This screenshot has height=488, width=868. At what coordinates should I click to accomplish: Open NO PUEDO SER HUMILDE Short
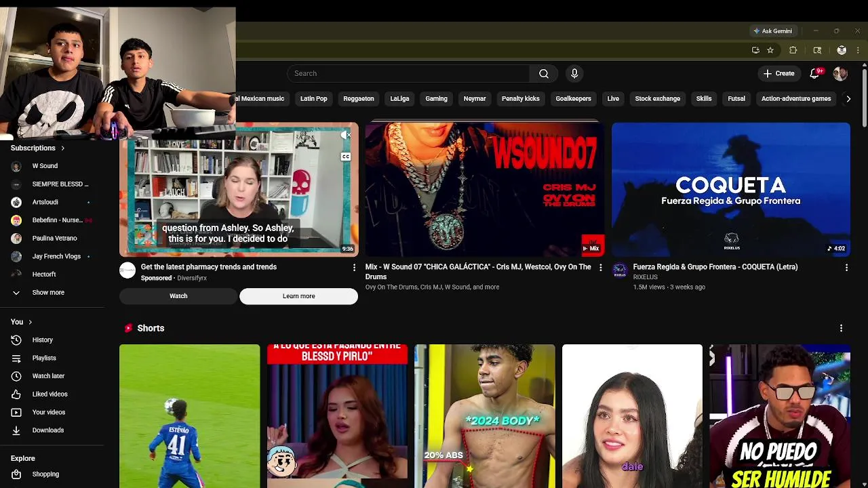point(779,416)
